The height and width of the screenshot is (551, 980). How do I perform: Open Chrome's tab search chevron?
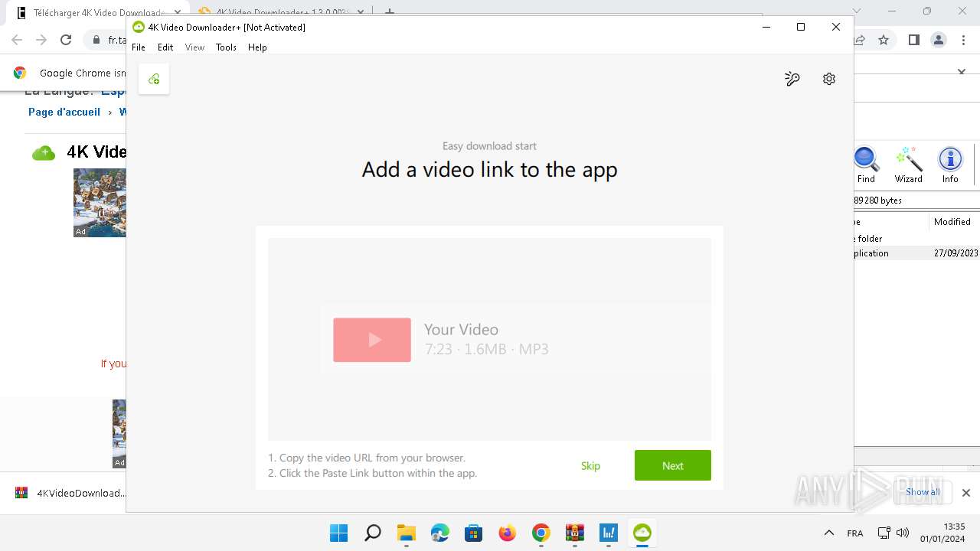tap(857, 11)
